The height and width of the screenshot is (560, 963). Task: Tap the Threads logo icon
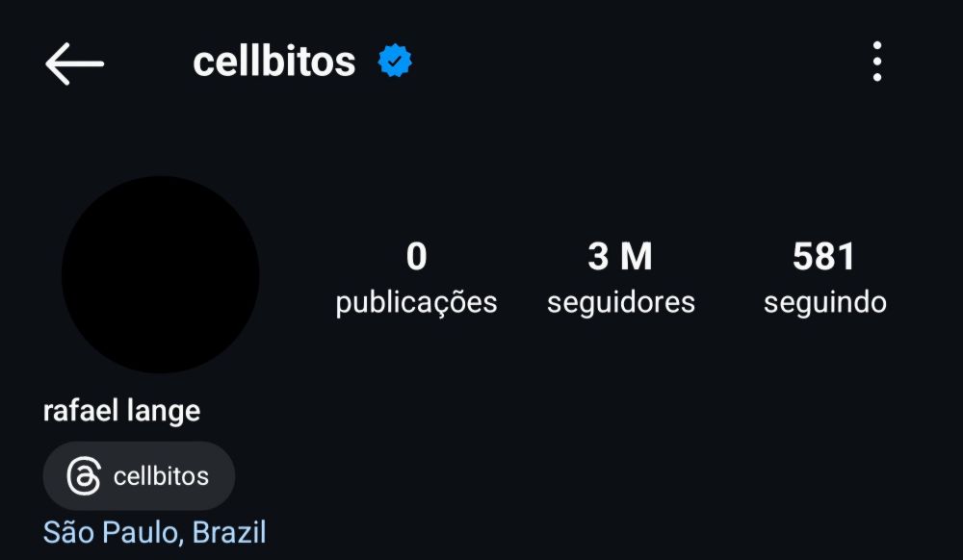click(84, 476)
